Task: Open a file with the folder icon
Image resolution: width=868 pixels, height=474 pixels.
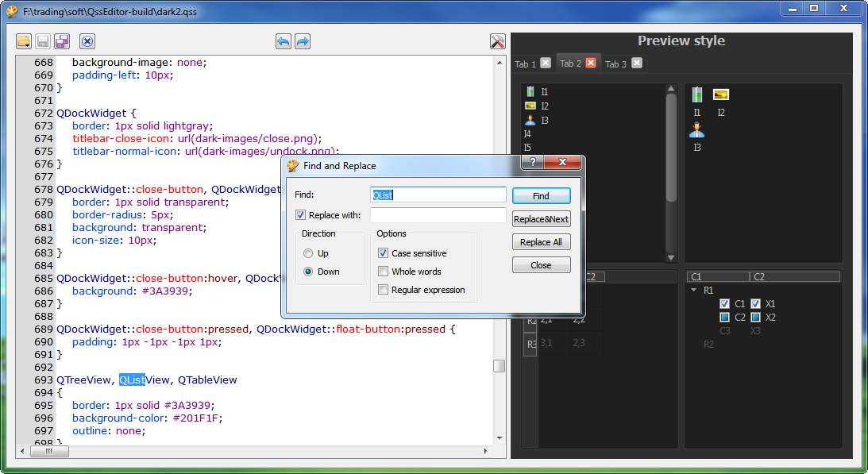Action: 24,41
